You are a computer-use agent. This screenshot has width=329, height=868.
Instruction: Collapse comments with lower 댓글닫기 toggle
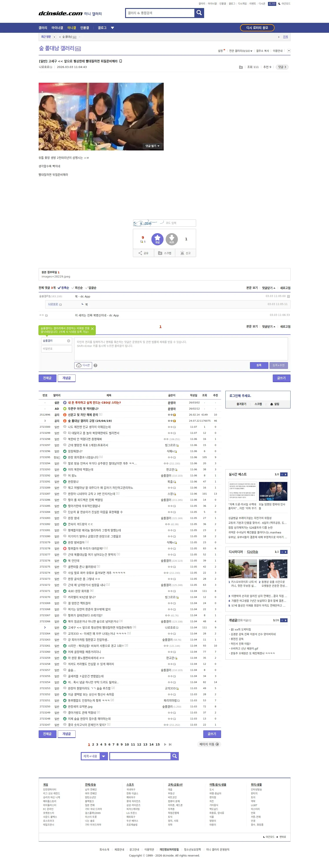[x=269, y=327]
